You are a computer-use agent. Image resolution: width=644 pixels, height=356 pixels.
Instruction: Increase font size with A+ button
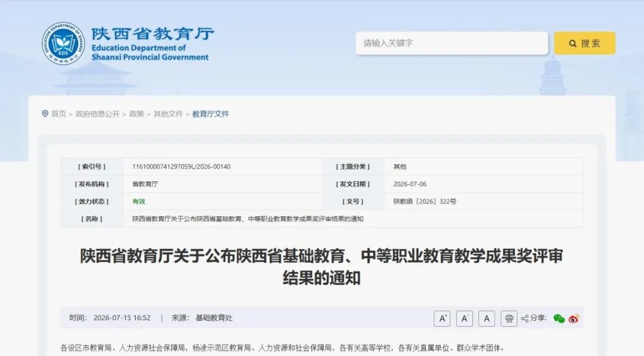pos(442,318)
